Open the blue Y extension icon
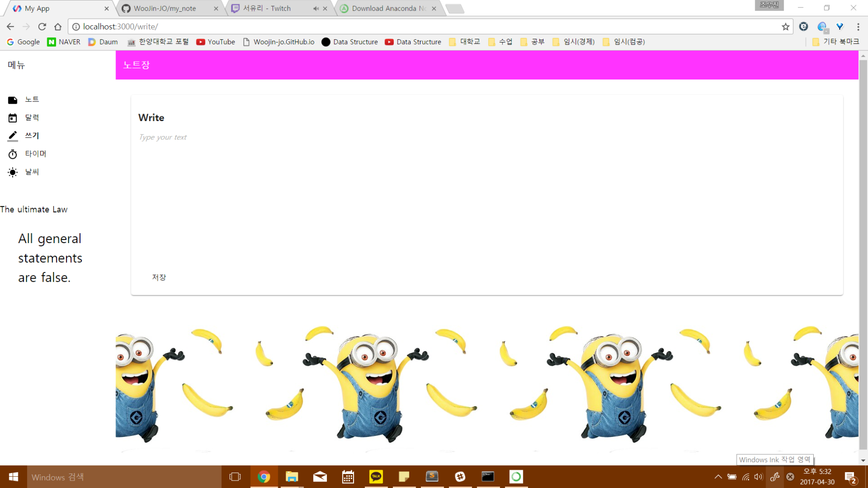 click(840, 27)
